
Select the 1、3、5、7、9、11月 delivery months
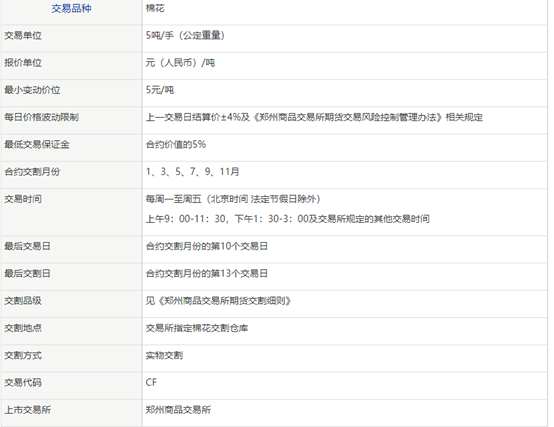pos(193,172)
